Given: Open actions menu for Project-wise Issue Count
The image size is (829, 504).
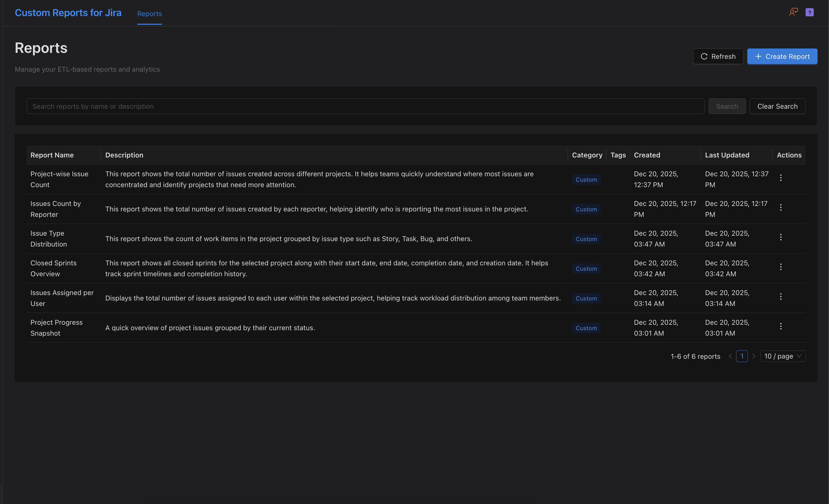Looking at the screenshot, I should [x=781, y=178].
